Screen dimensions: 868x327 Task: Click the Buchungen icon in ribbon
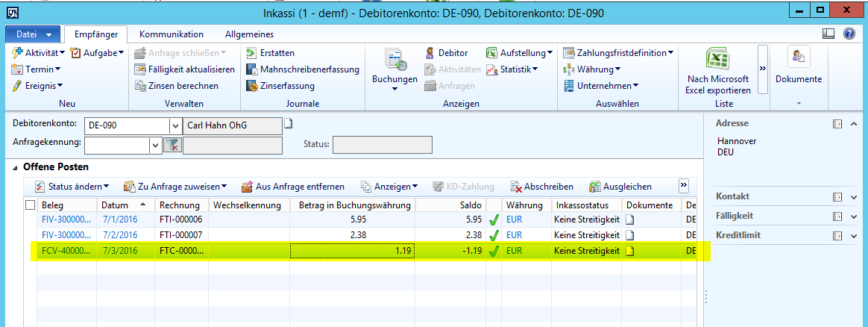coord(394,61)
